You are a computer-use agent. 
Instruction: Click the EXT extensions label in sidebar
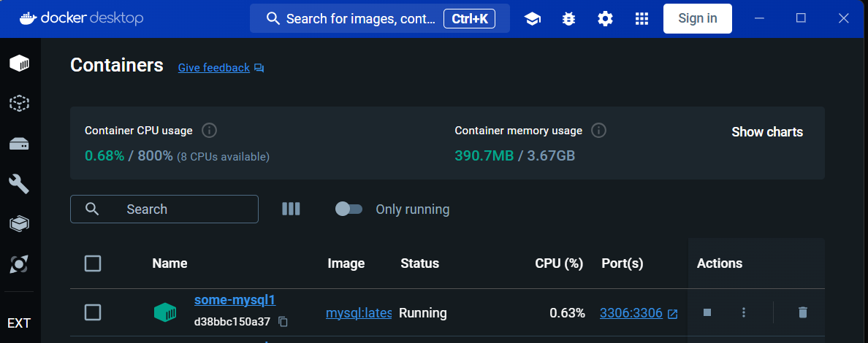tap(19, 323)
